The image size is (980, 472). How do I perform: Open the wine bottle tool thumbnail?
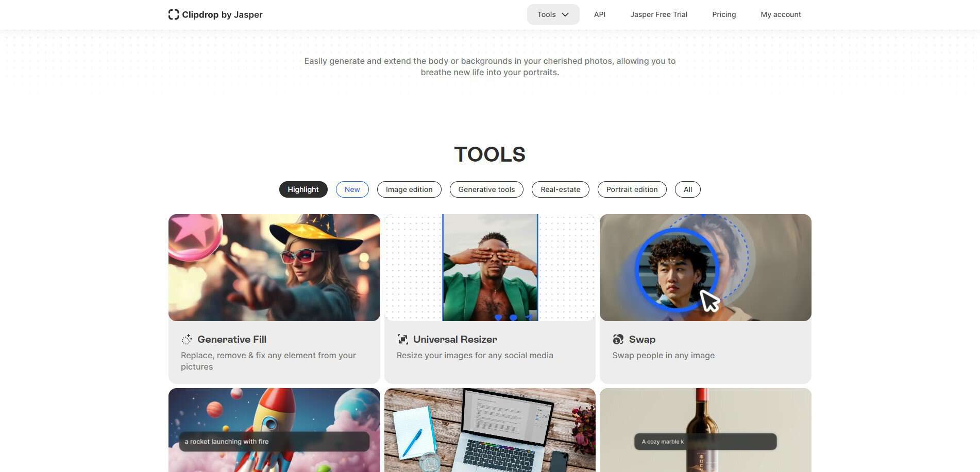pyautogui.click(x=705, y=430)
